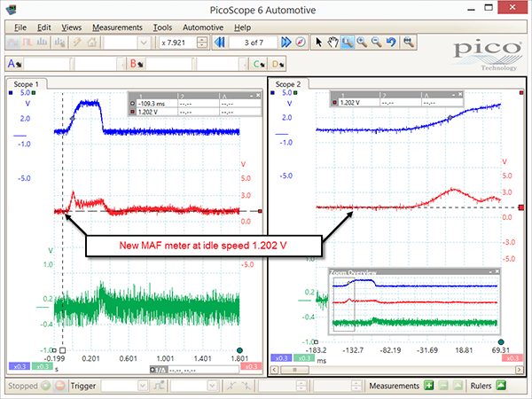The image size is (532, 399).
Task: Open the Automotive menu
Action: point(203,27)
